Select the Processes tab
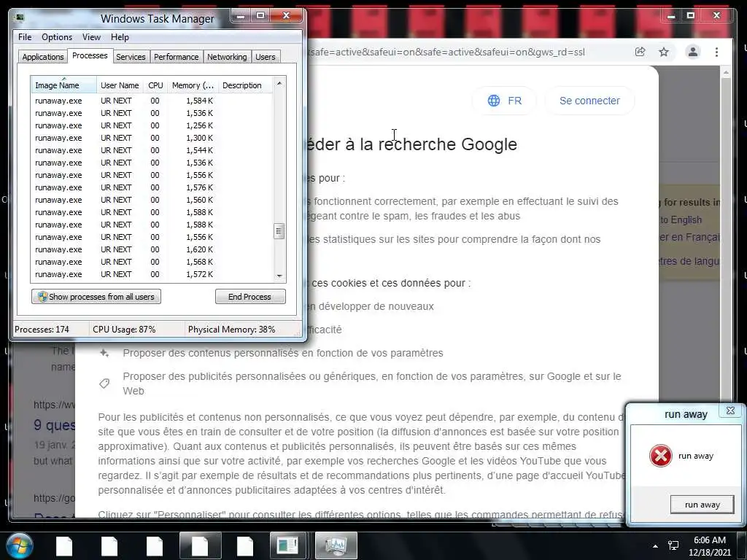 [90, 55]
